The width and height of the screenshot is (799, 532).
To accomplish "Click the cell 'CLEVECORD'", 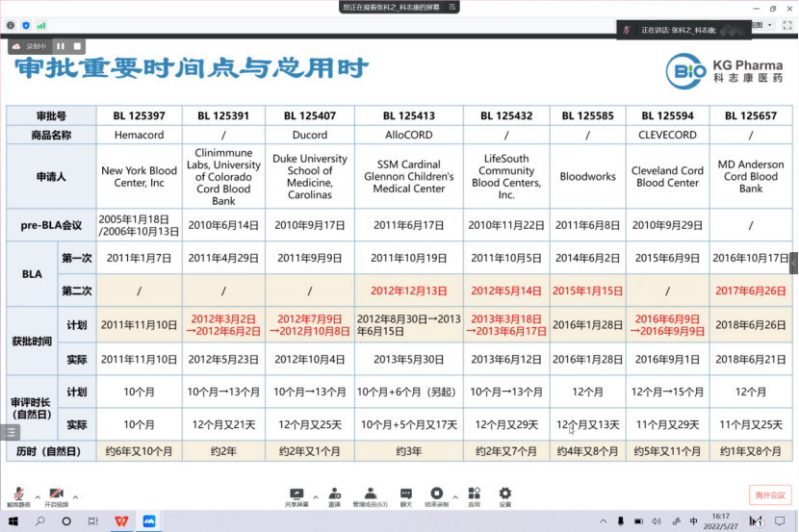I will point(667,135).
